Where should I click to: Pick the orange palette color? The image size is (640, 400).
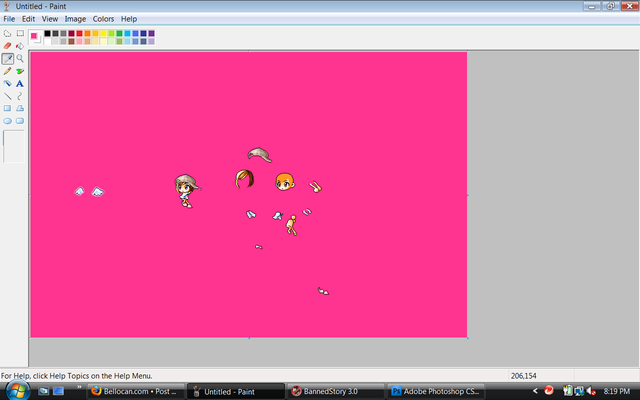pos(87,33)
